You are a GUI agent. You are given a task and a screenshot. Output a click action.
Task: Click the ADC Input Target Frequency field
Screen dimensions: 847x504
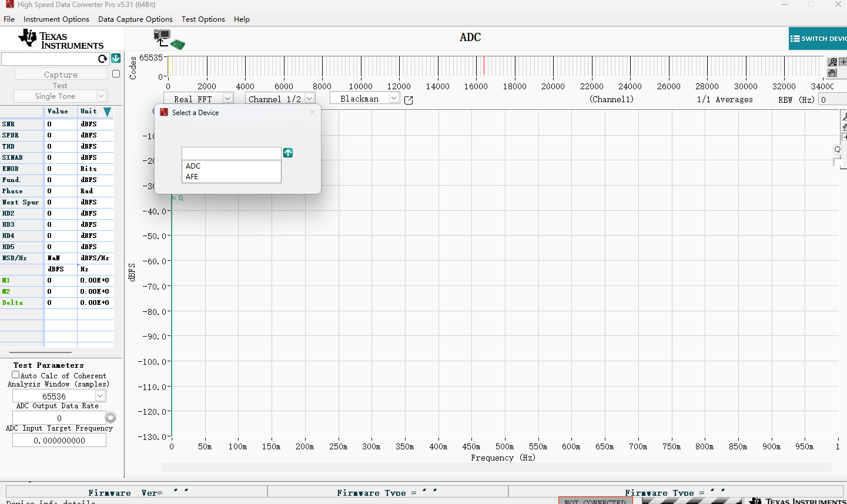pyautogui.click(x=59, y=440)
